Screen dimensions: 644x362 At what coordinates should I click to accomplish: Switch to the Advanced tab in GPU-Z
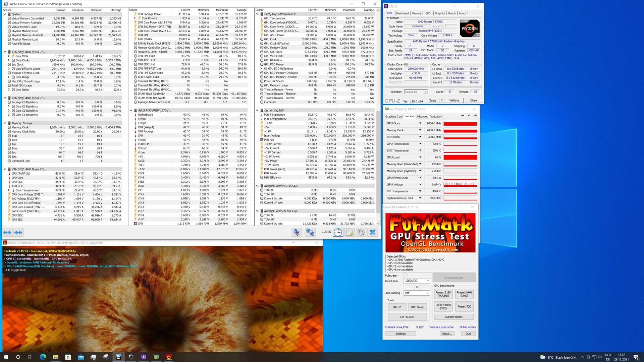422,117
